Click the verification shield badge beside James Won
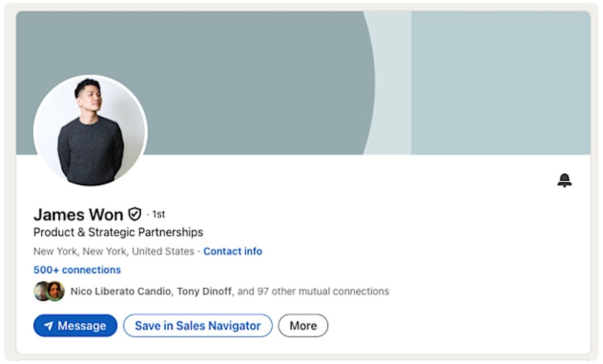 134,214
